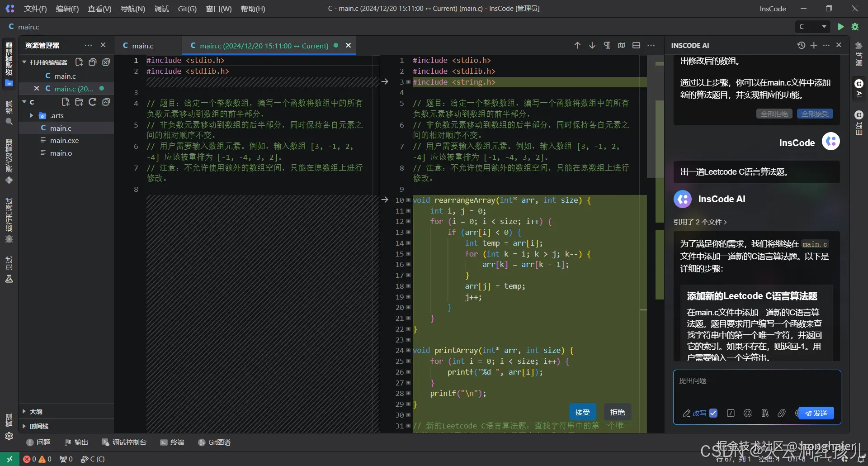The height and width of the screenshot is (466, 868).
Task: Toggle whitespace display with the pilcrow icon
Action: [607, 45]
